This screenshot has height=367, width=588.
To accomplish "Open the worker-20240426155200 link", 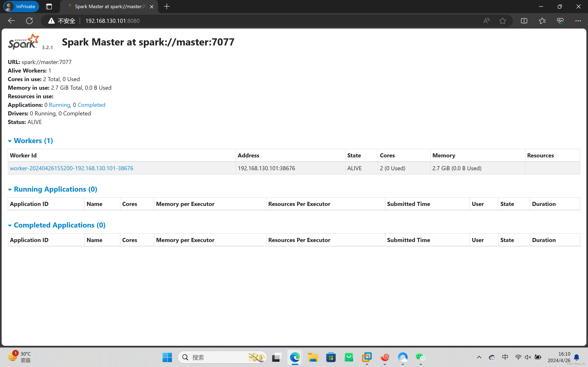I will tap(71, 168).
